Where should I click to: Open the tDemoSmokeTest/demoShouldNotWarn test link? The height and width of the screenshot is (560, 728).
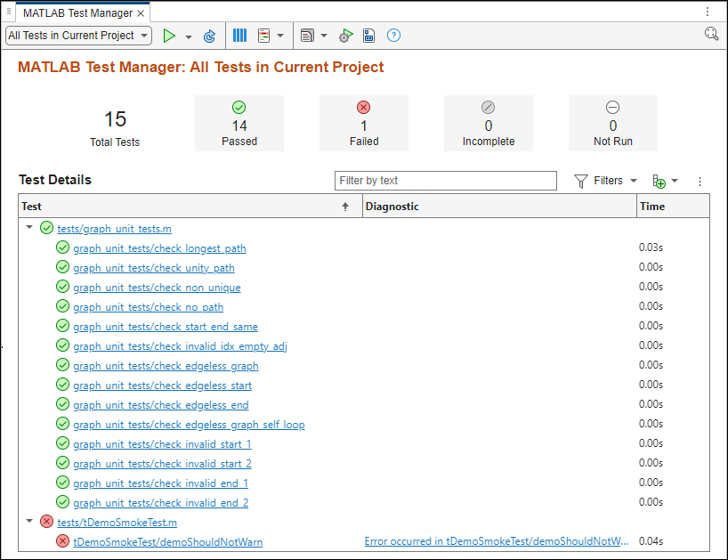(x=168, y=542)
